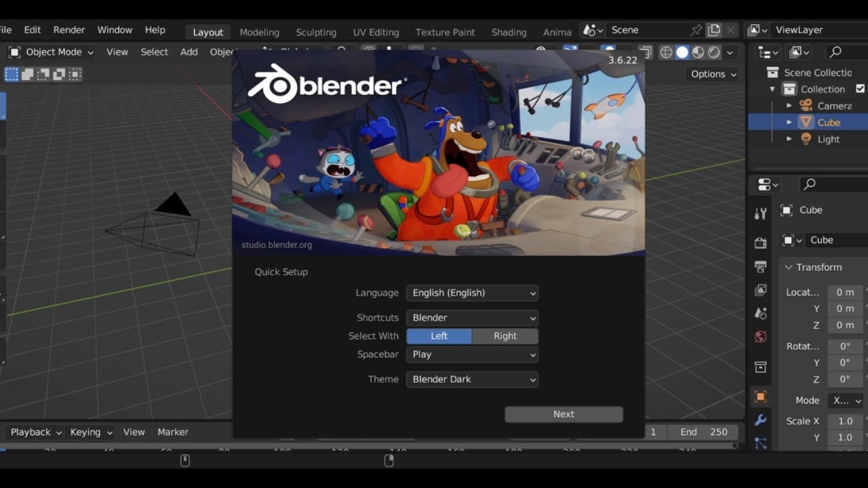Viewport: 868px width, 488px height.
Task: Open the Window menu
Action: click(x=115, y=30)
